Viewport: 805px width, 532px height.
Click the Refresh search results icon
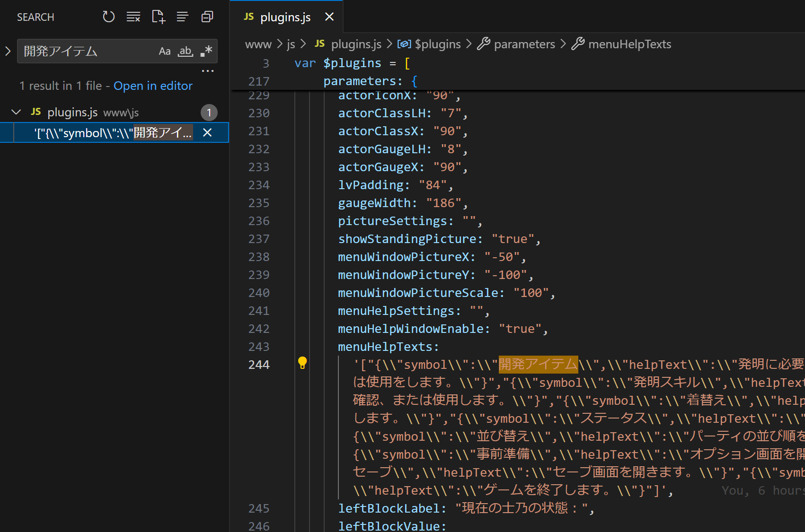click(109, 17)
